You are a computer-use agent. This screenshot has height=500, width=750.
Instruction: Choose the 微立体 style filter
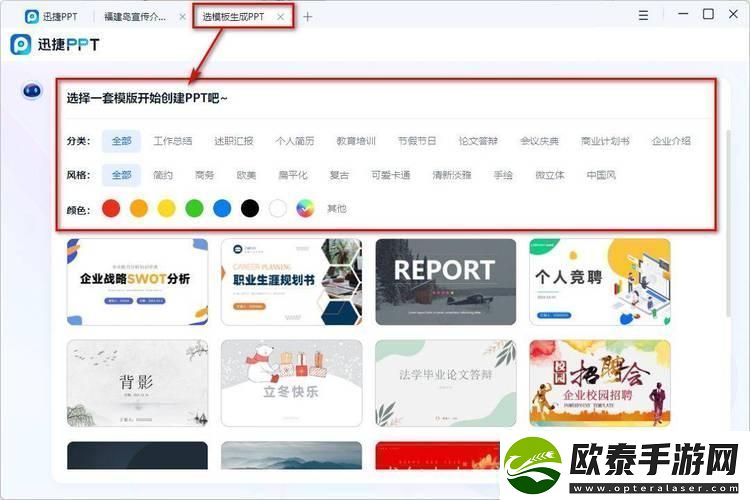550,175
